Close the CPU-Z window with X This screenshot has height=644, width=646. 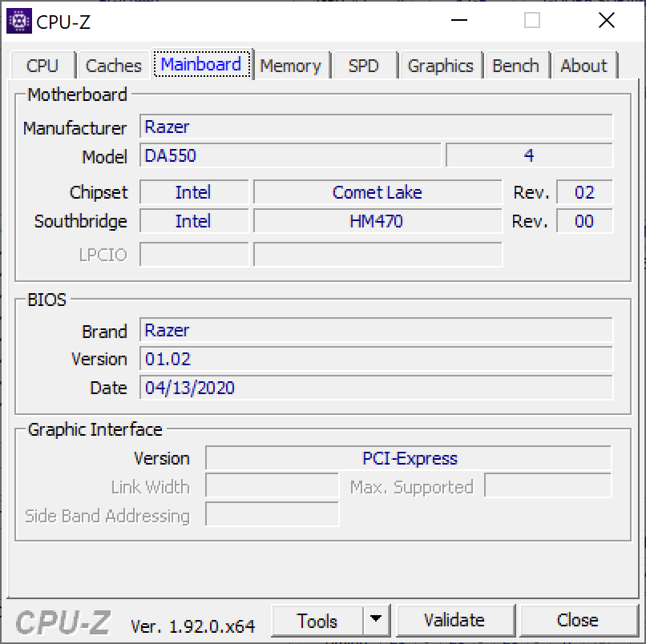(x=607, y=20)
